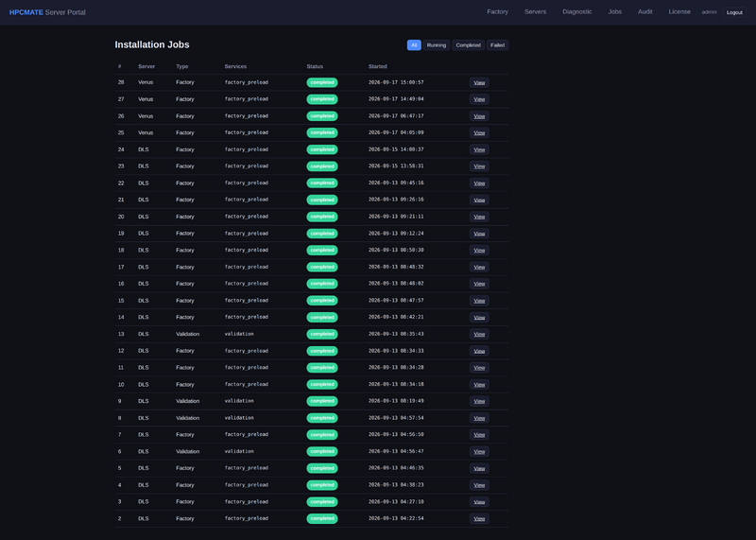756x540 pixels.
Task: Click the completed status of job 2
Action: 322,519
